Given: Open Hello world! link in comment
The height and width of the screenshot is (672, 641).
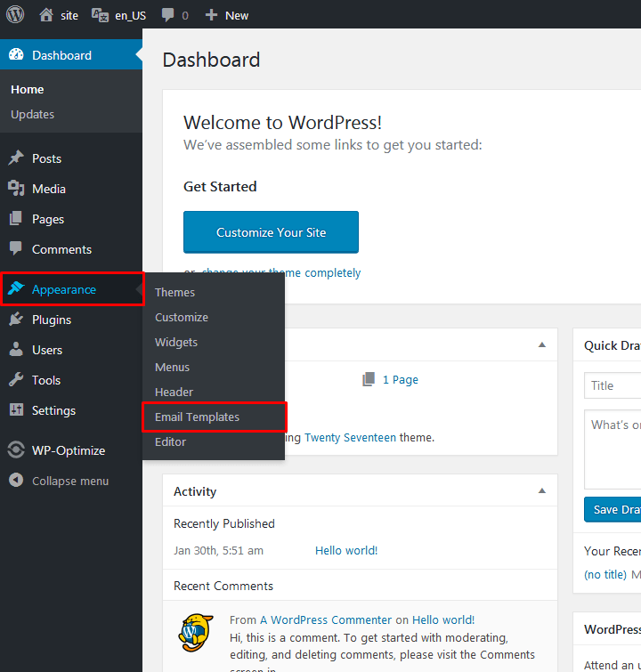Looking at the screenshot, I should 443,619.
